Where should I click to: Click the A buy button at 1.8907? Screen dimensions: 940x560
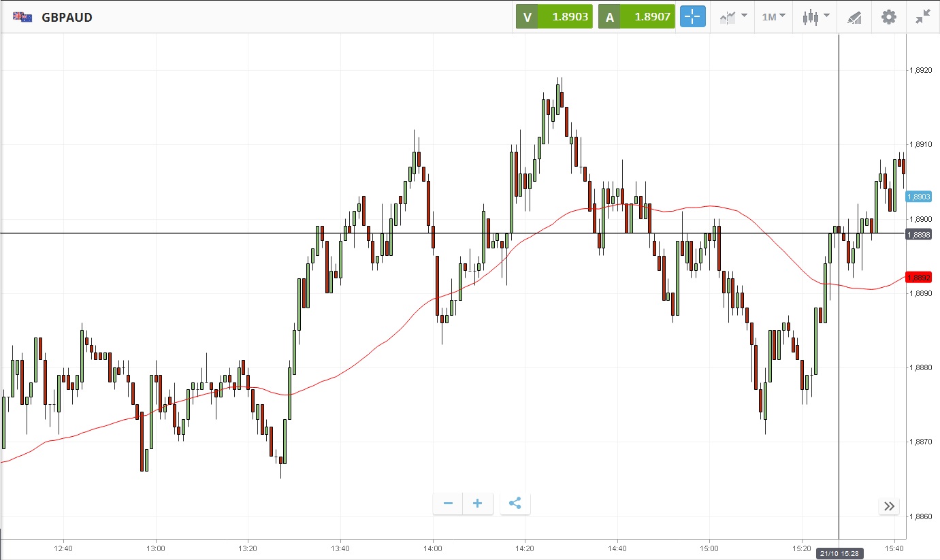[x=636, y=17]
